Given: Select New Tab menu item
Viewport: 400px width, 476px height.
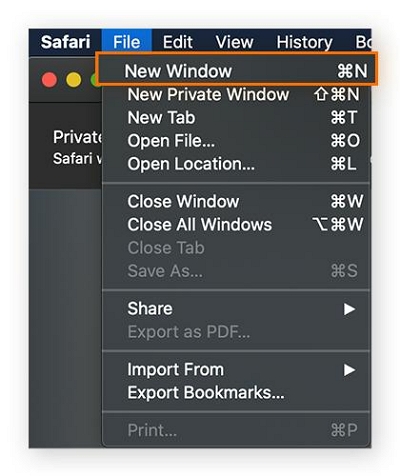Looking at the screenshot, I should tap(237, 118).
